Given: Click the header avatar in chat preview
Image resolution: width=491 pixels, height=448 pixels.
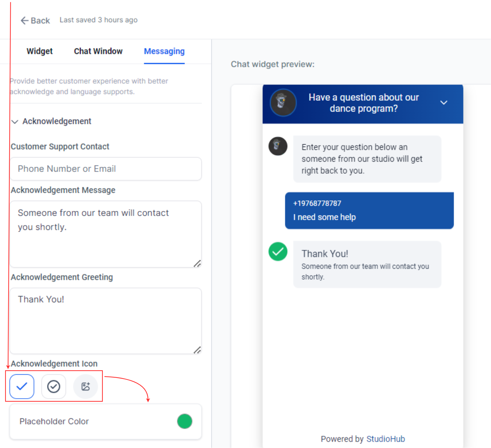Looking at the screenshot, I should 283,103.
